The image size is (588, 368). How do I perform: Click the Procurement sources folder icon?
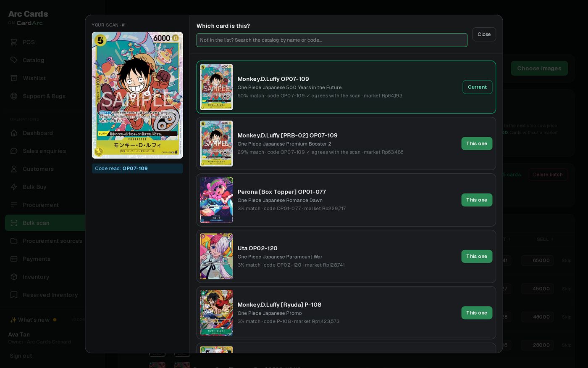14,241
